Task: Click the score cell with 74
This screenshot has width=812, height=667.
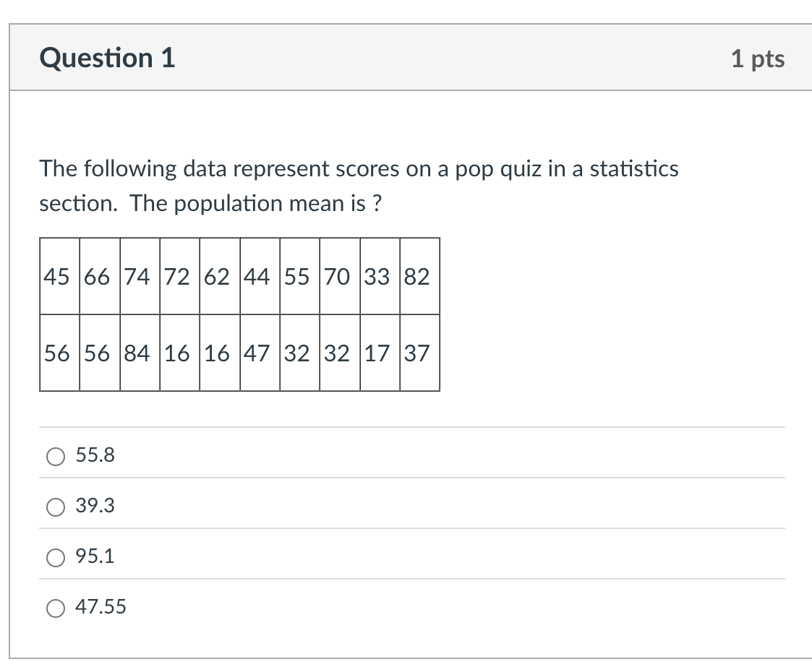Action: tap(140, 276)
